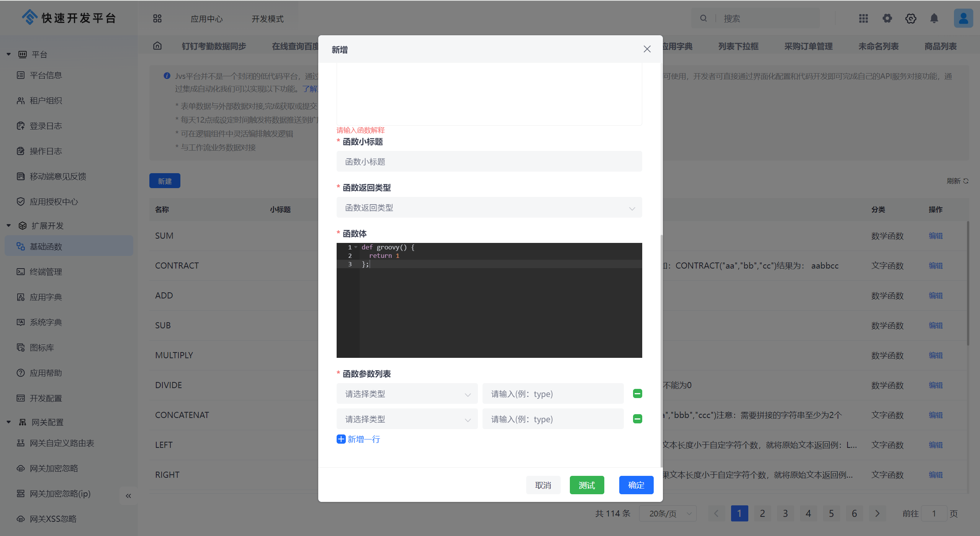Remove second parameter row with minus icon
Viewport: 980px width, 536px height.
click(637, 419)
